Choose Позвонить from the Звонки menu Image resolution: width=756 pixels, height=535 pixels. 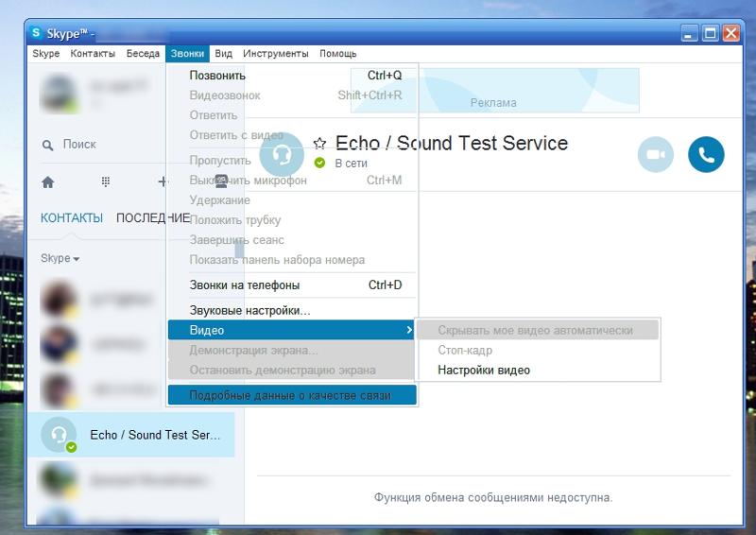coord(292,76)
